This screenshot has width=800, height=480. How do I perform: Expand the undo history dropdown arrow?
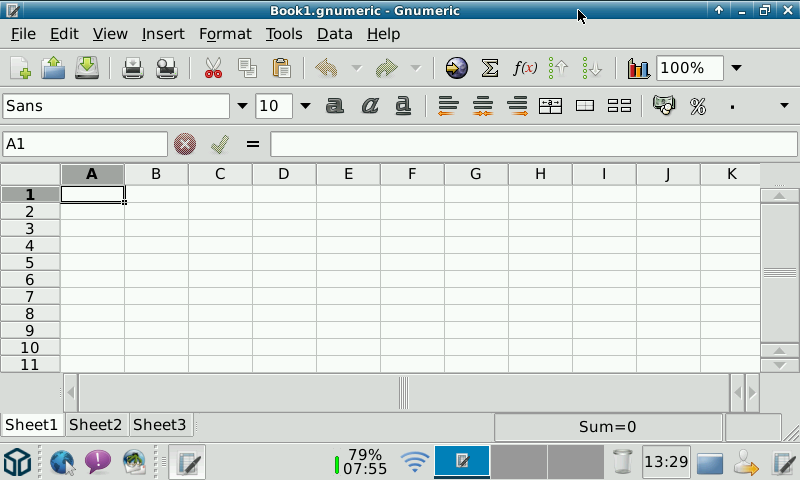(357, 68)
